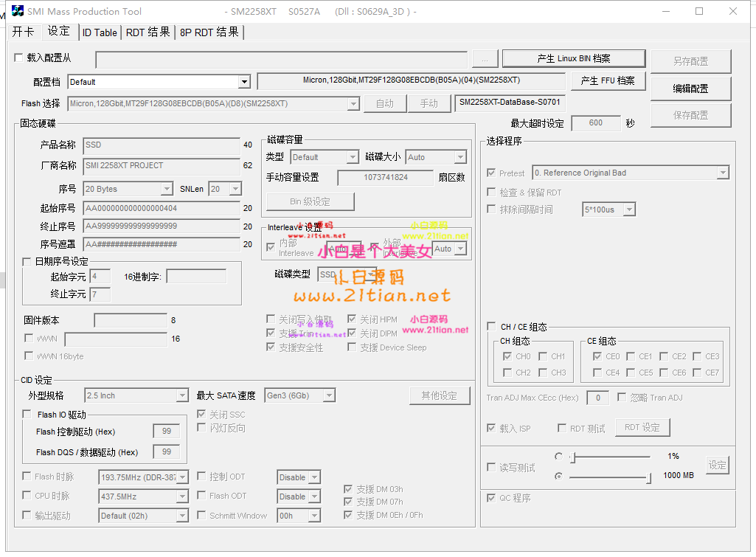Toggle the 关闭 HIPM checkbox
The height and width of the screenshot is (557, 756).
point(352,319)
